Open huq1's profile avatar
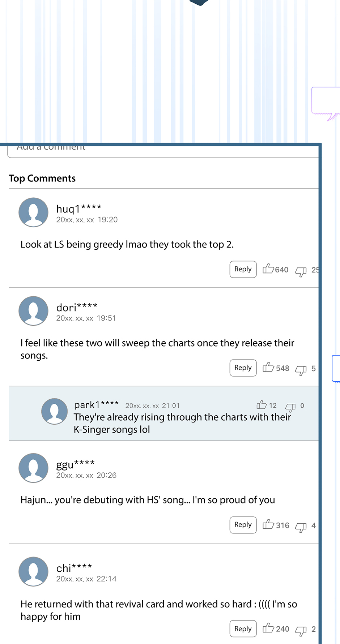 click(x=33, y=212)
